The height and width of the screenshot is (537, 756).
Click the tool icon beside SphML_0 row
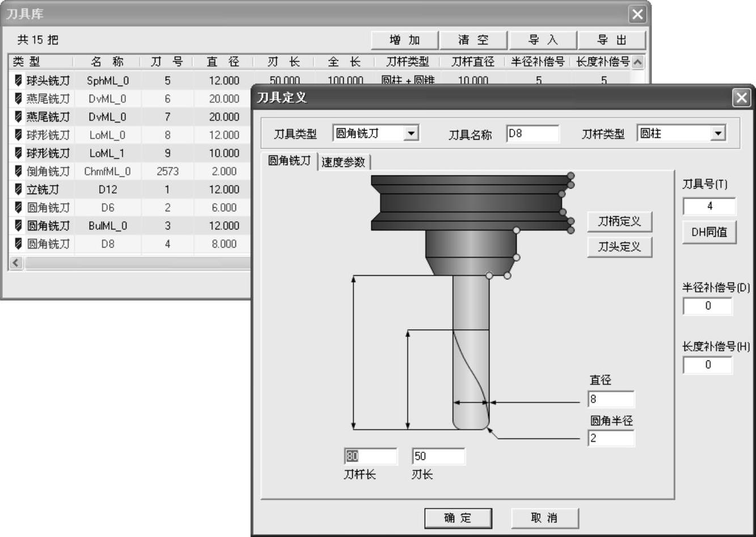pyautogui.click(x=19, y=81)
